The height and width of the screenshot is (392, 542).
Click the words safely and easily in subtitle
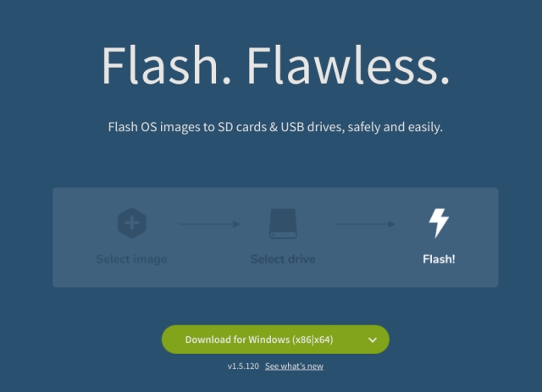[395, 127]
